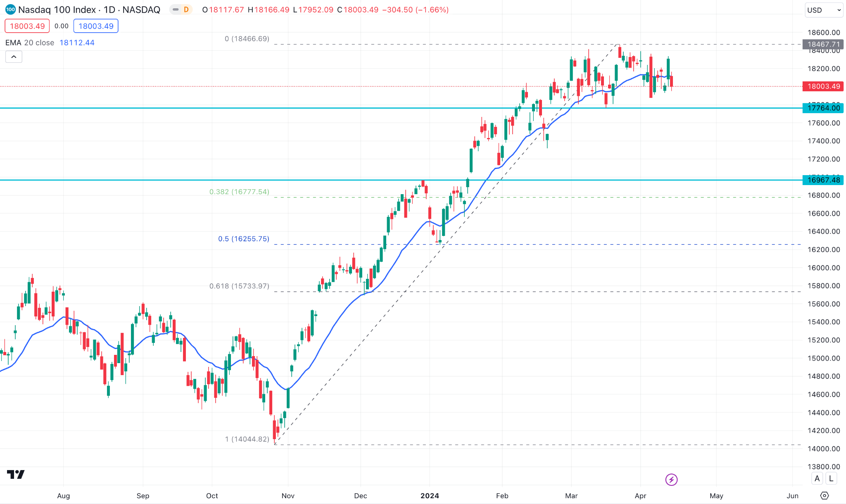Click the Aug label on time axis
This screenshot has height=504, width=846.
click(63, 496)
